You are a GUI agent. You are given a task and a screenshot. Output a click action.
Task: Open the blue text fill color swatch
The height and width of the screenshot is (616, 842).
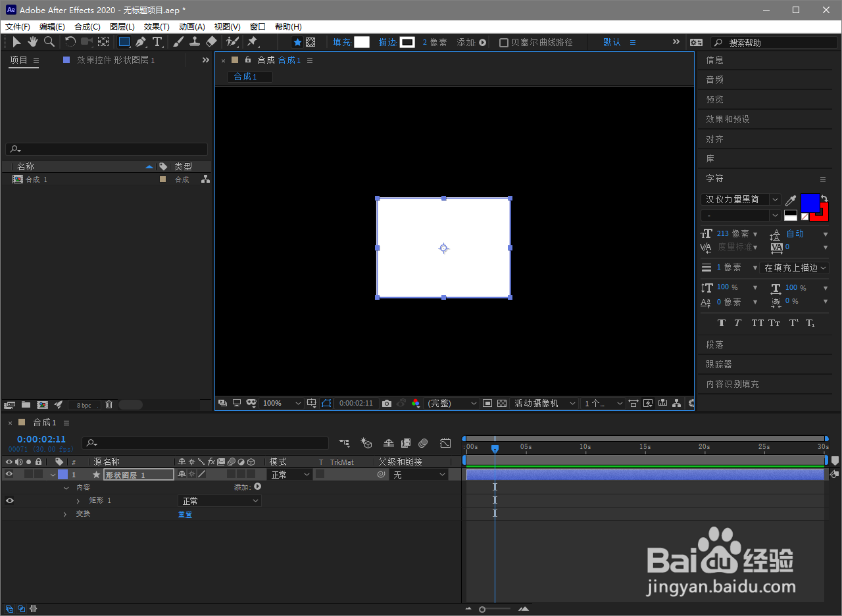[x=810, y=203]
